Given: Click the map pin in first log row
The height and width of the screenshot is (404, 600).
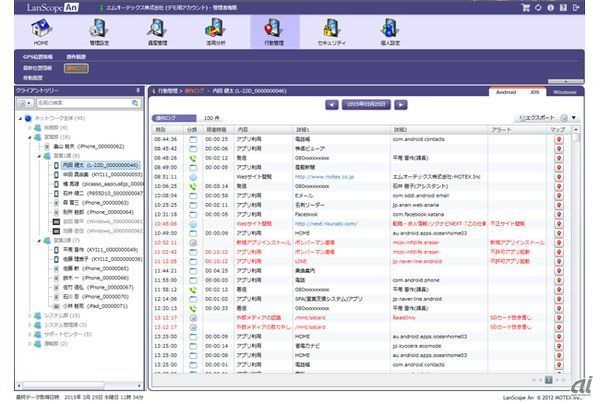Looking at the screenshot, I should tap(558, 141).
